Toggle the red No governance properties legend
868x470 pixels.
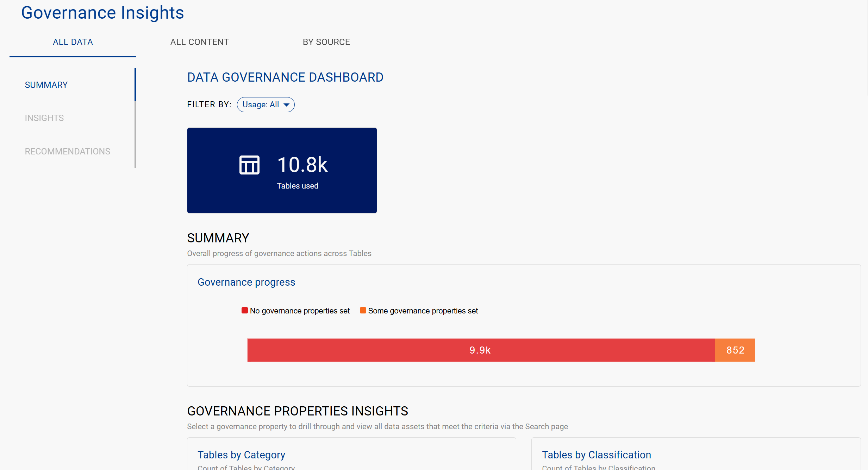[296, 311]
